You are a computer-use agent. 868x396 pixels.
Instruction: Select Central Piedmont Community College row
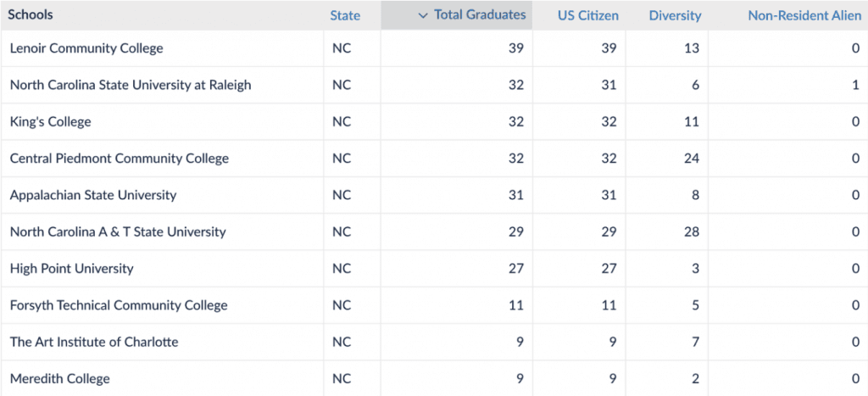pyautogui.click(x=119, y=159)
